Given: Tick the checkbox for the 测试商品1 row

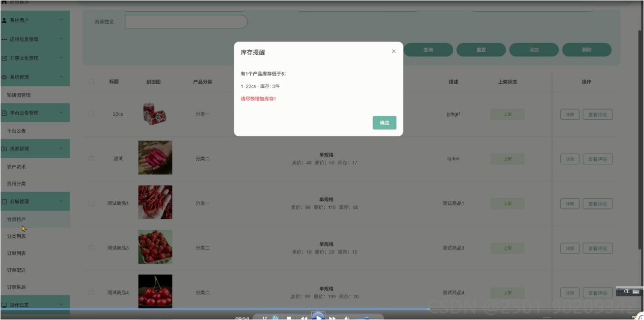Looking at the screenshot, I should [x=91, y=203].
